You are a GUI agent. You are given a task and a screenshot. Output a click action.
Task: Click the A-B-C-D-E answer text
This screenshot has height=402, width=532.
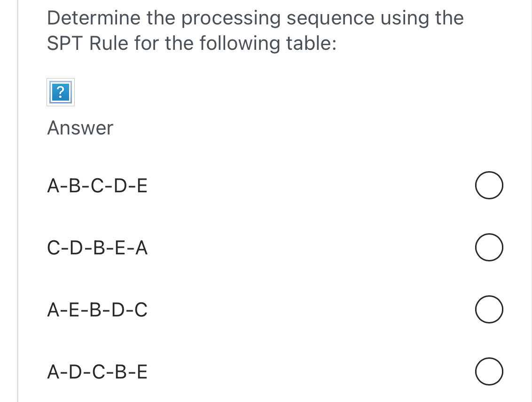coord(97,185)
